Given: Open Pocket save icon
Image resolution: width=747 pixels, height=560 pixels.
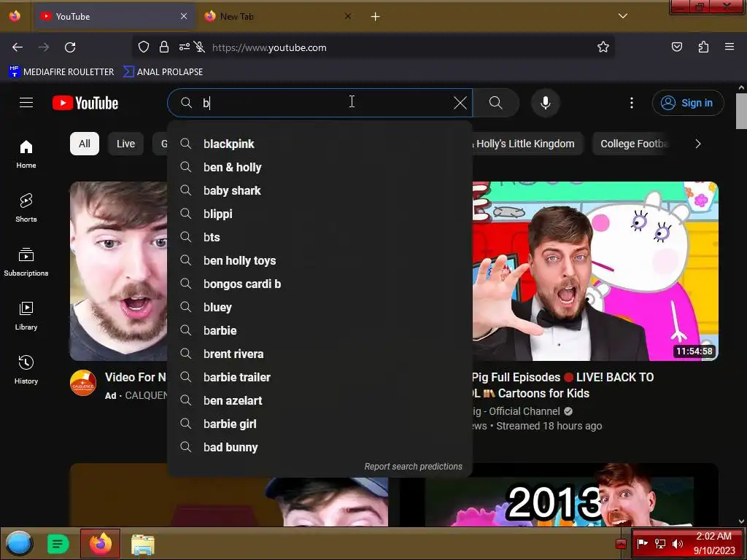Looking at the screenshot, I should pos(677,47).
